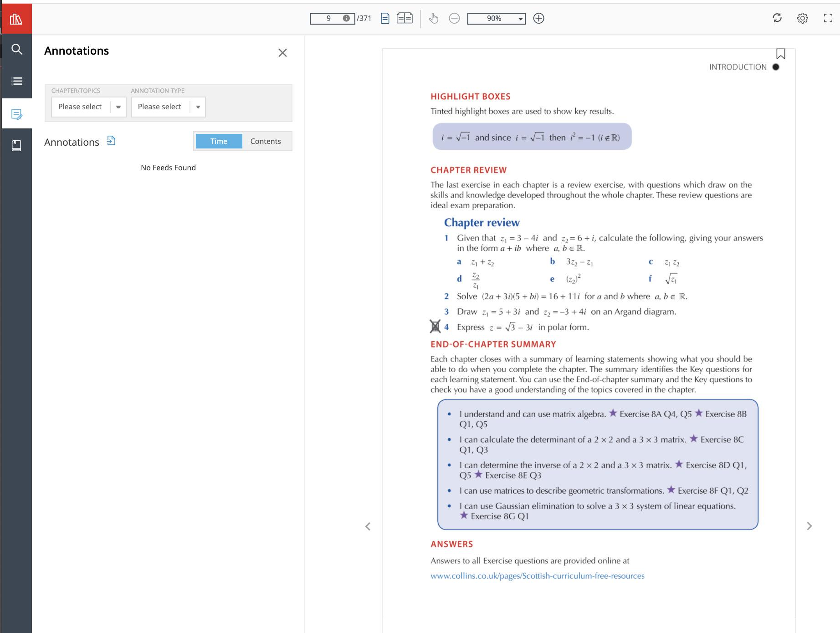Bookmark this page with ribbon icon

coord(780,54)
